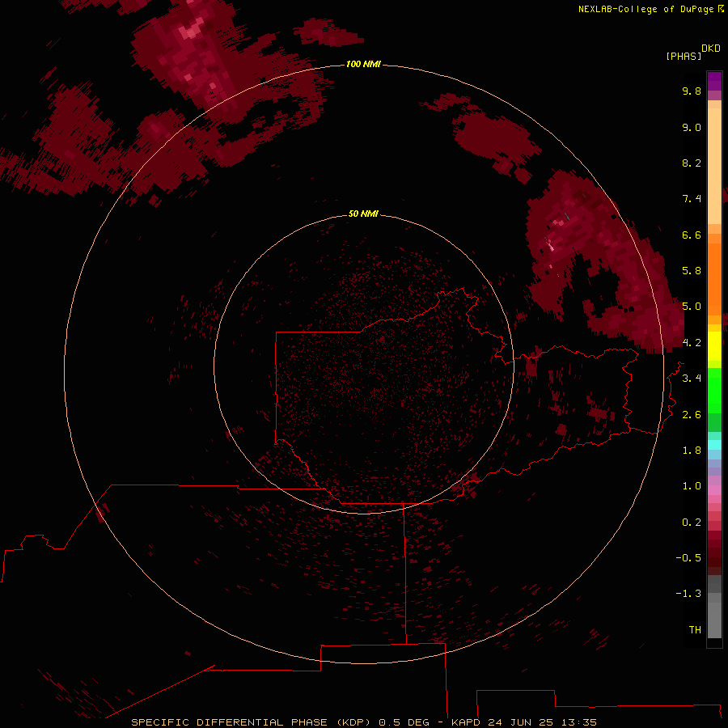Viewport: 728px width, 728px height.
Task: Click the 5.8 value on color scale
Action: click(x=692, y=271)
